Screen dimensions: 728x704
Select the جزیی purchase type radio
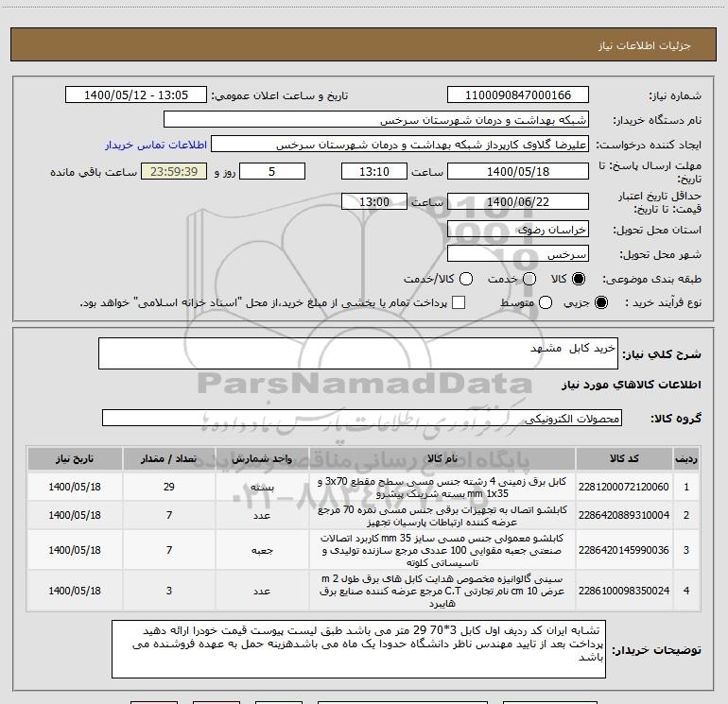tap(600, 302)
